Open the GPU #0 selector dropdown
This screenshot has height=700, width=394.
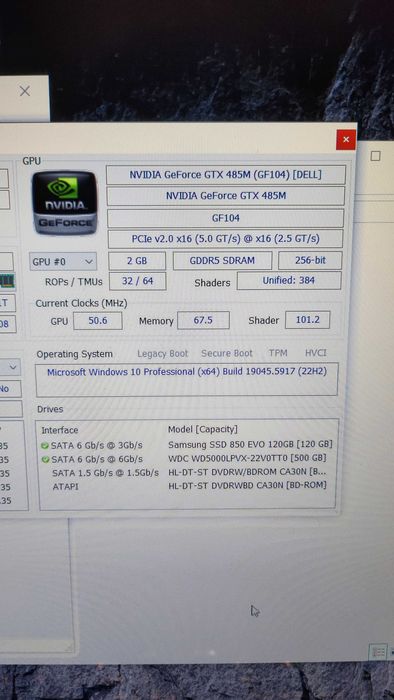tap(63, 262)
